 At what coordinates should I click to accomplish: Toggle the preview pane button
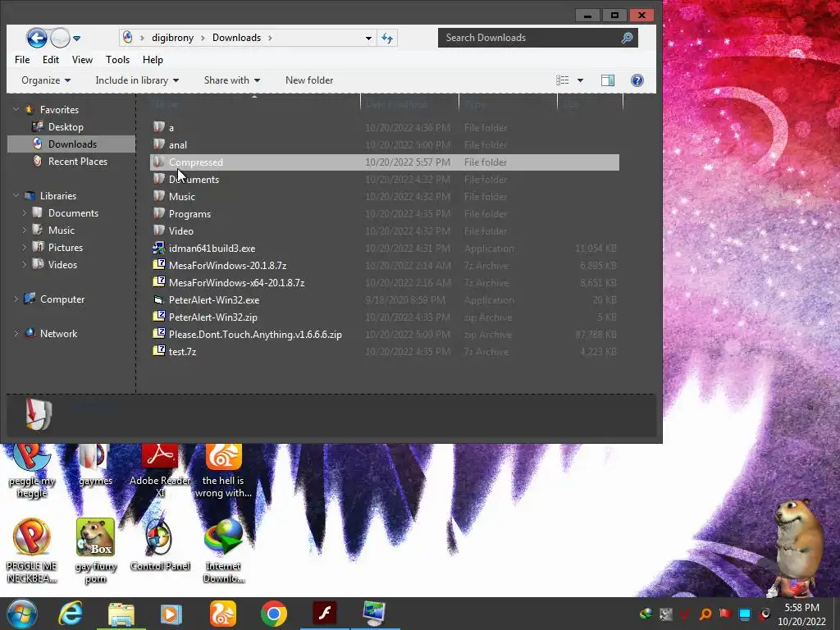coord(608,80)
